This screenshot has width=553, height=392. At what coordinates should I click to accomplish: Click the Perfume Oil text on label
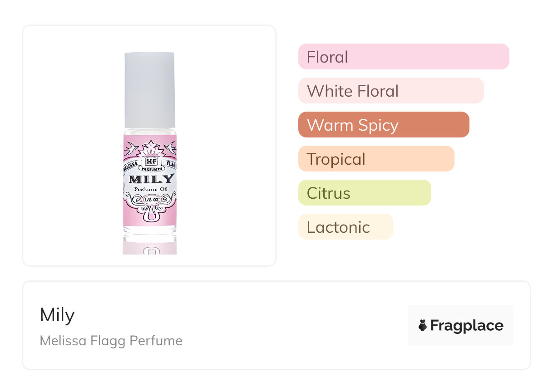pyautogui.click(x=149, y=189)
